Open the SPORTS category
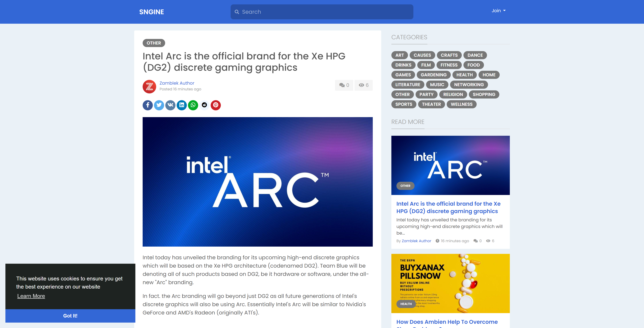Viewport: 644px width, 328px height. [404, 104]
